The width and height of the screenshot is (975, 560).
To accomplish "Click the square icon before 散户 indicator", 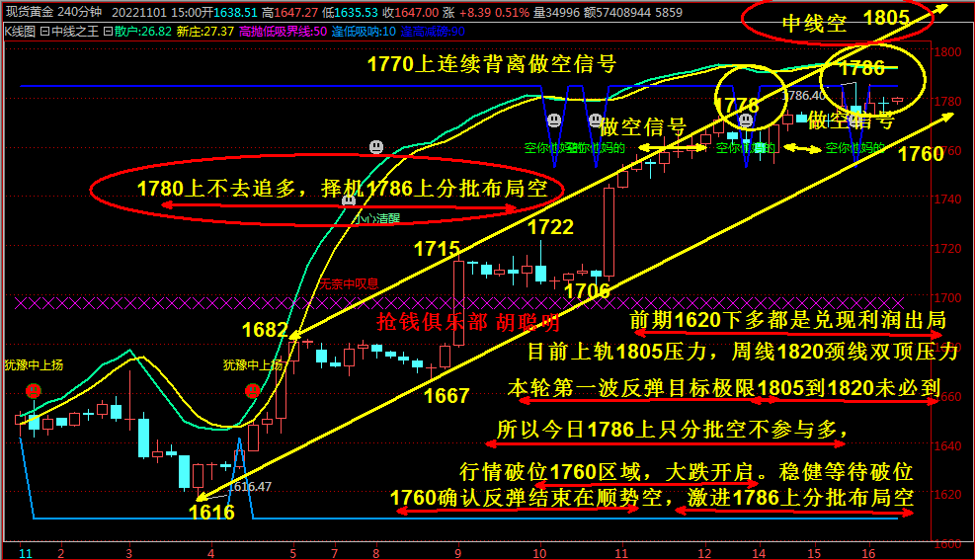I will (109, 31).
